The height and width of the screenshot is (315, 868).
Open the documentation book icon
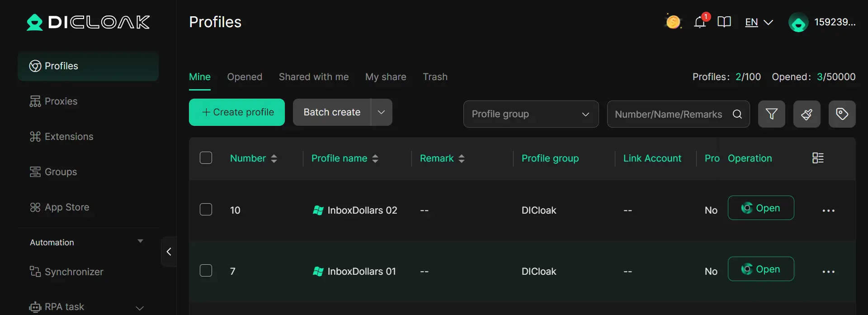724,22
